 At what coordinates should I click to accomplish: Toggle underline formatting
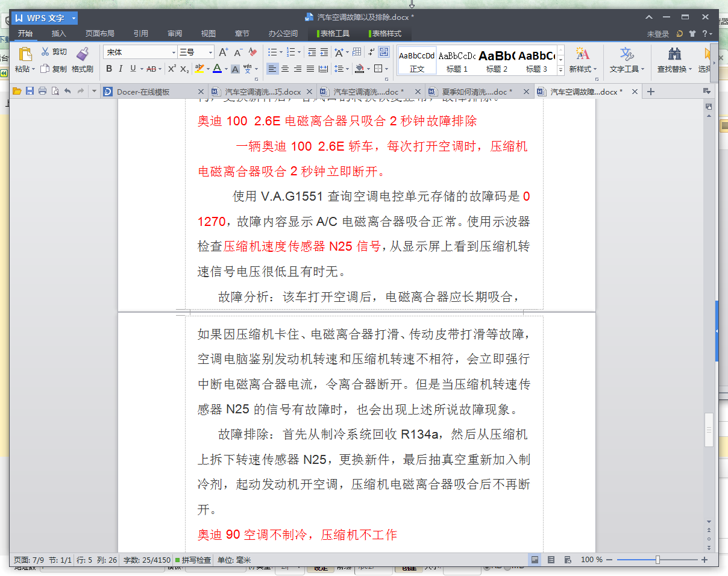tap(133, 69)
